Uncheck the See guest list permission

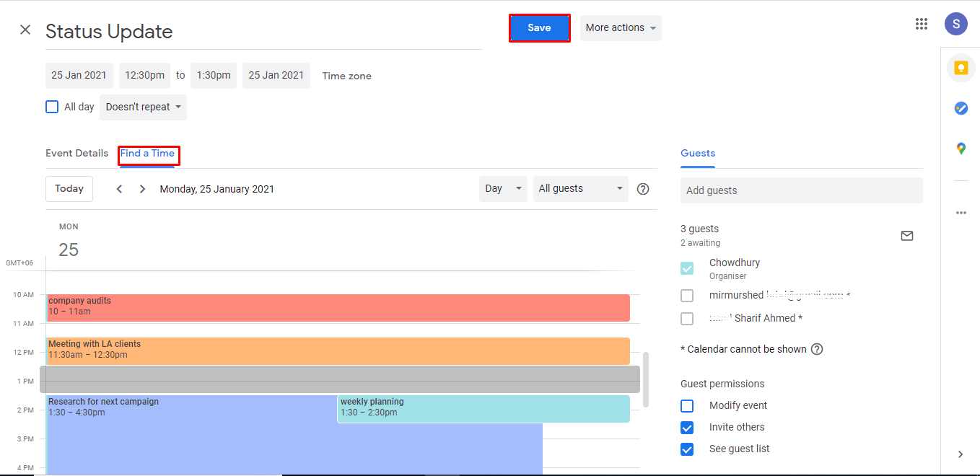pyautogui.click(x=687, y=449)
